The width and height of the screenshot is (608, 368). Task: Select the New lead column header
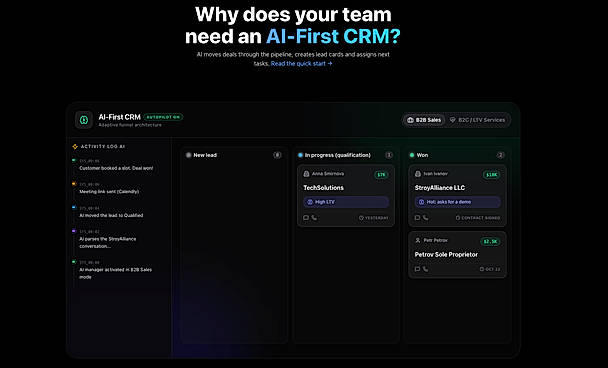click(x=205, y=155)
